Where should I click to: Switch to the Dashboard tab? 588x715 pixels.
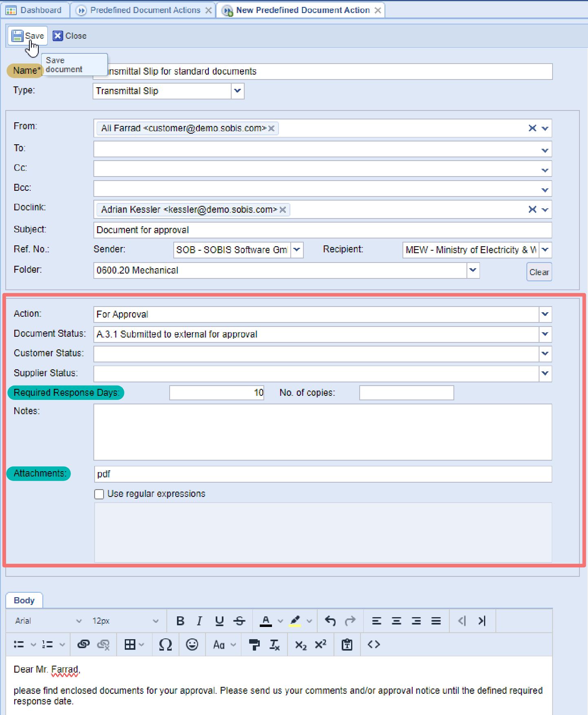pos(34,10)
